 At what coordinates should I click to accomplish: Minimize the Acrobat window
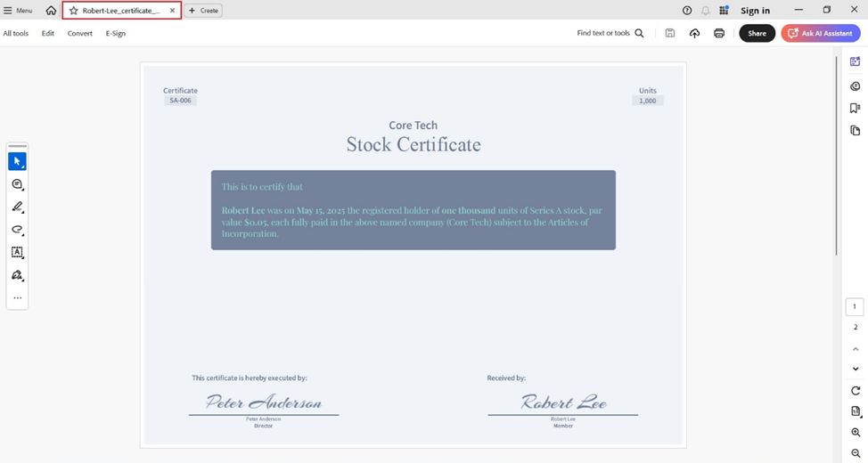tap(798, 10)
